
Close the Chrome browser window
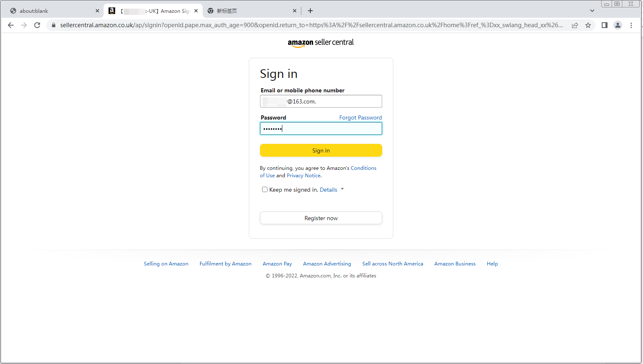(631, 4)
